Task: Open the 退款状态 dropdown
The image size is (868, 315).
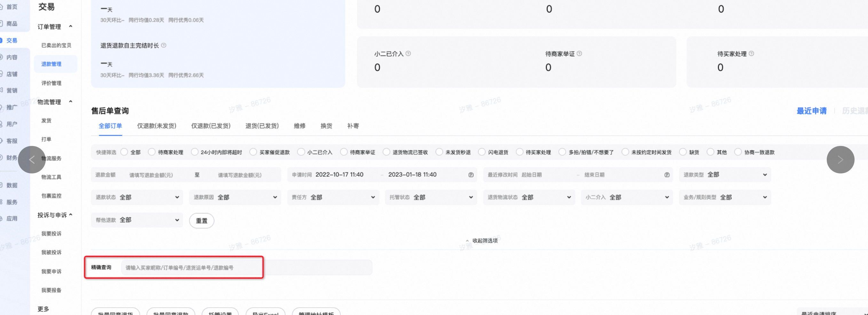Action: [x=137, y=197]
